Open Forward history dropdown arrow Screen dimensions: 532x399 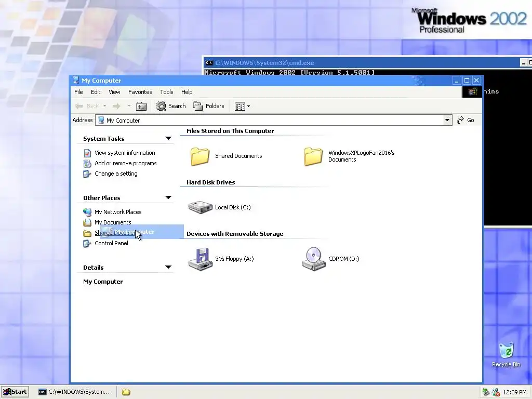[x=129, y=106]
